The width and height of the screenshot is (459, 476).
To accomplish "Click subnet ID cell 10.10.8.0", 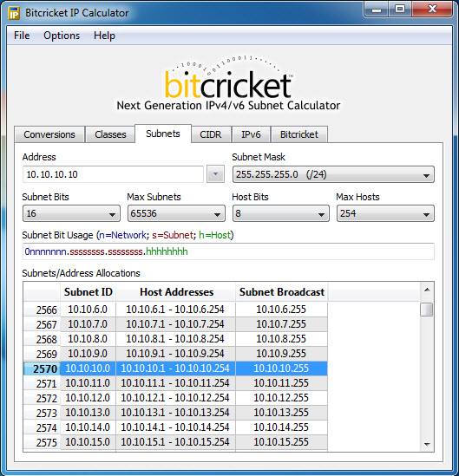I will coord(88,339).
